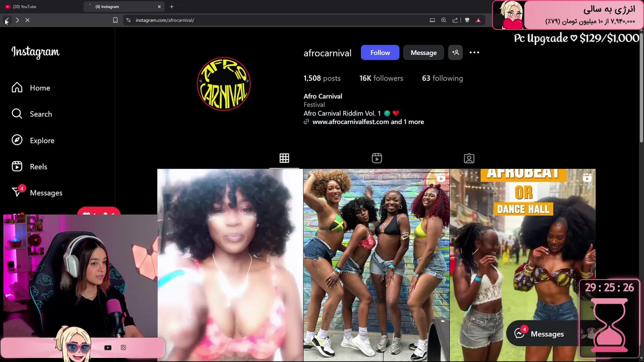
Task: Go back to the previous browser page
Action: coord(7,20)
